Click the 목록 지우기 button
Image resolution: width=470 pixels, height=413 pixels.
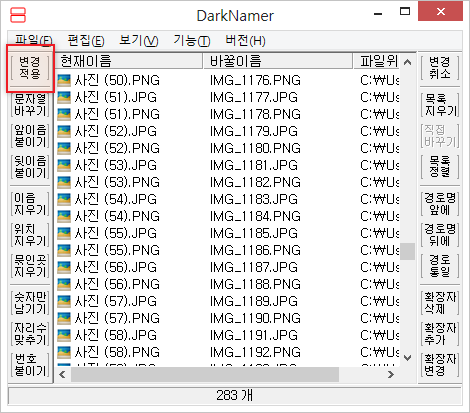click(440, 105)
